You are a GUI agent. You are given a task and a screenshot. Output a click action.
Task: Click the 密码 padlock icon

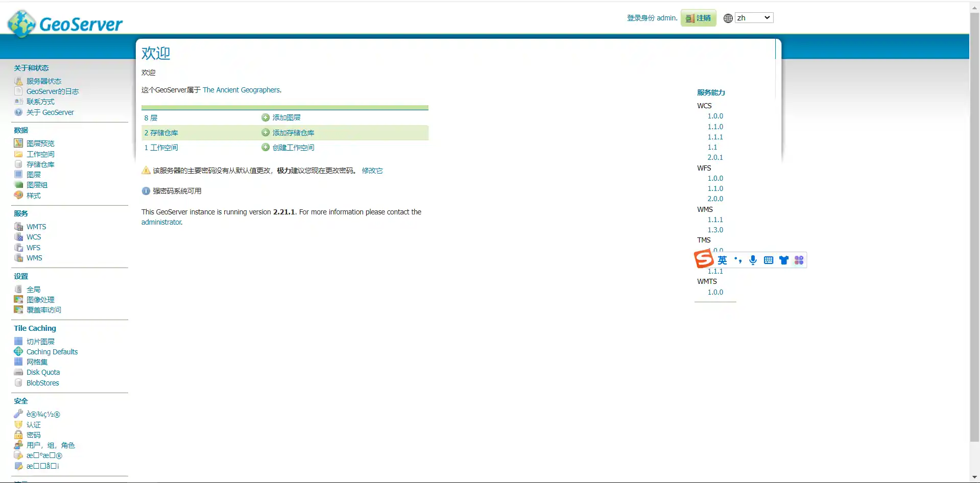[x=18, y=435]
